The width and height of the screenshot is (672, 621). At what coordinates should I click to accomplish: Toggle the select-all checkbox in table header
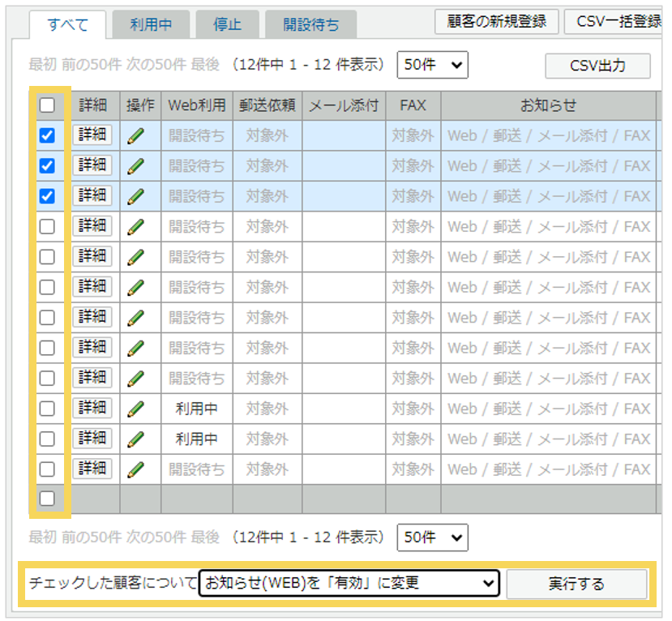[x=48, y=105]
